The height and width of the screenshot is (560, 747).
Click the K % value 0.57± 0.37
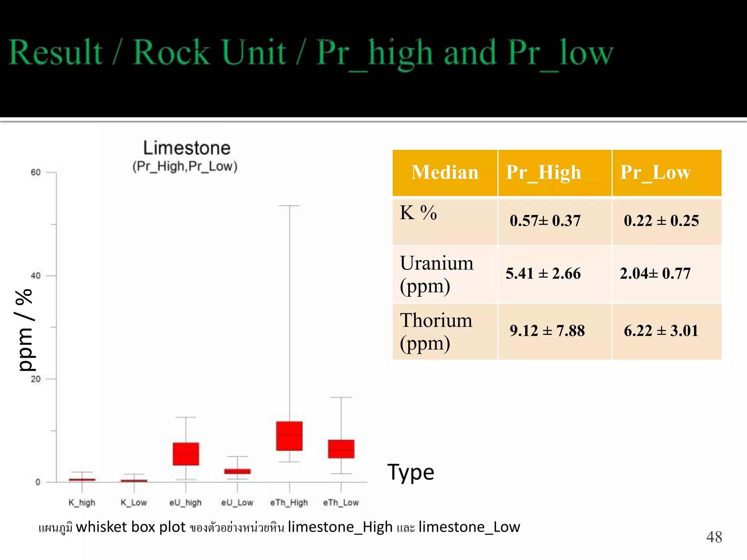pos(545,221)
